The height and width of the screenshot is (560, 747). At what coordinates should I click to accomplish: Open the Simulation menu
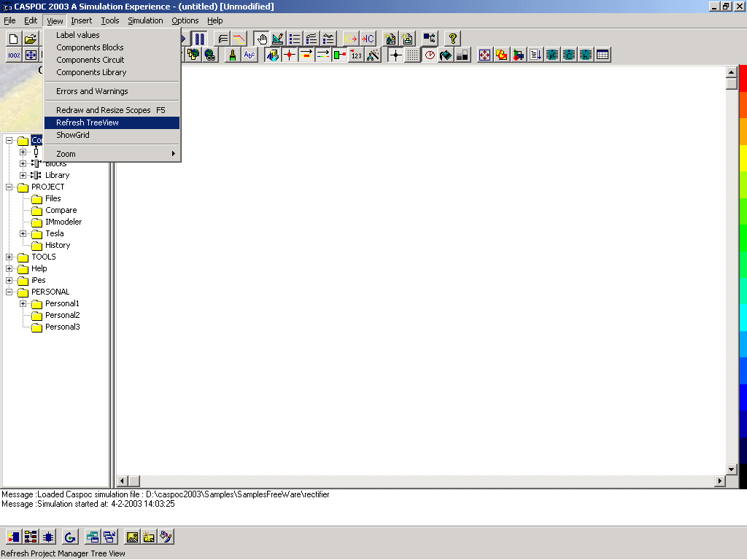point(145,20)
